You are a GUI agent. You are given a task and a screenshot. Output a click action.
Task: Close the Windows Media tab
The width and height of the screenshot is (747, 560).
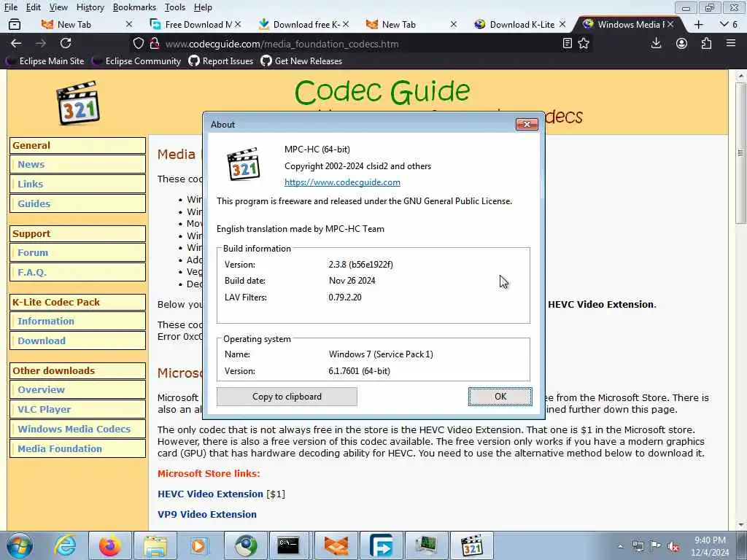click(670, 24)
